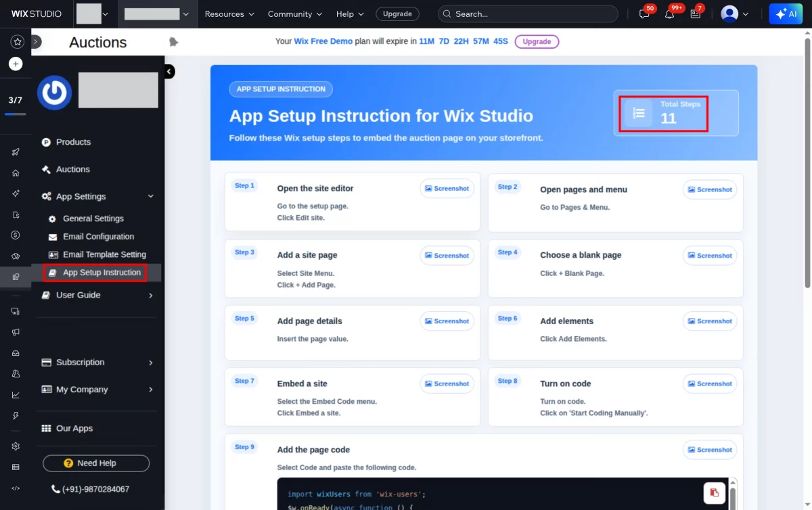The width and height of the screenshot is (812, 510).
Task: Open the people contacts icon in left rail
Action: pyautogui.click(x=16, y=373)
